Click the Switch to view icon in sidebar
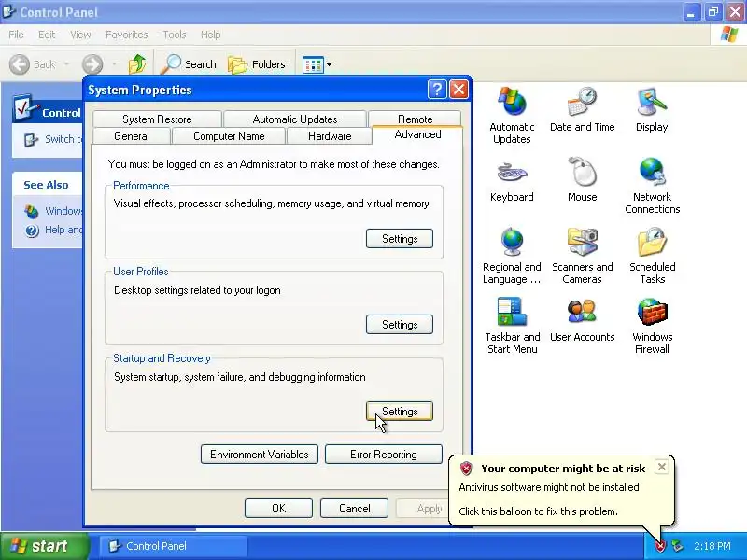The image size is (747, 560). click(x=32, y=139)
